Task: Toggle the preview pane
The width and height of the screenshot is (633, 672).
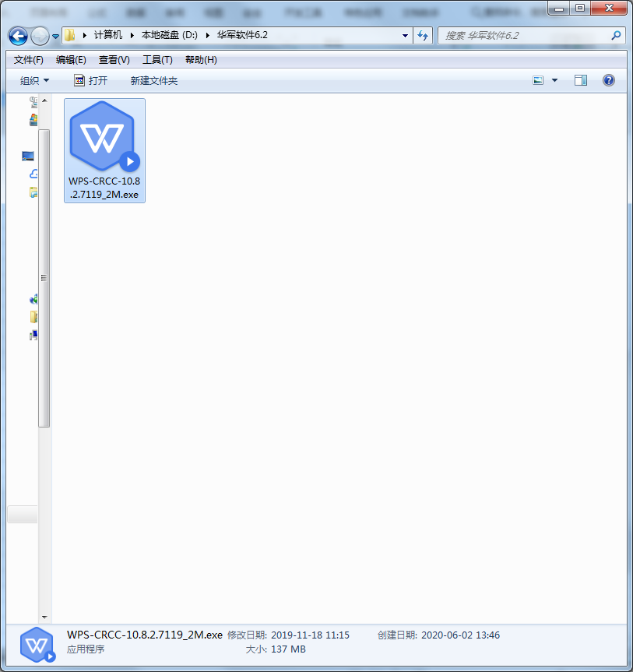Action: (x=580, y=80)
